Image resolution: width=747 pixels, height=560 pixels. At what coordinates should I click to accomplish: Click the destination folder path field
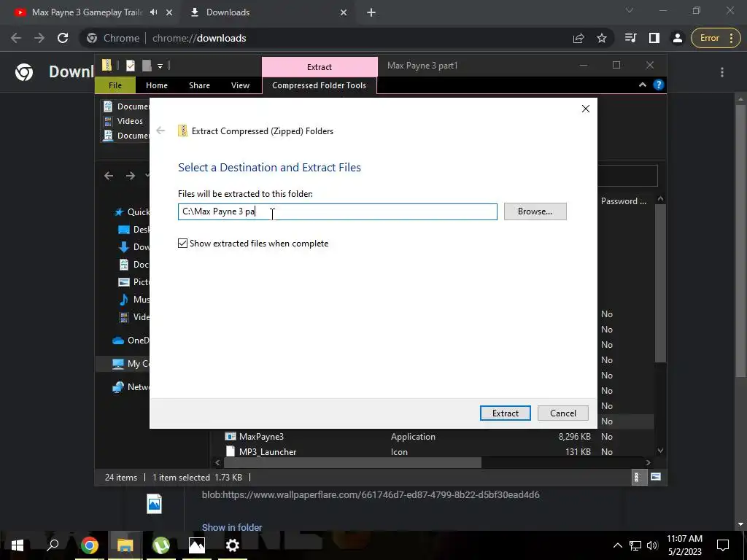click(337, 211)
